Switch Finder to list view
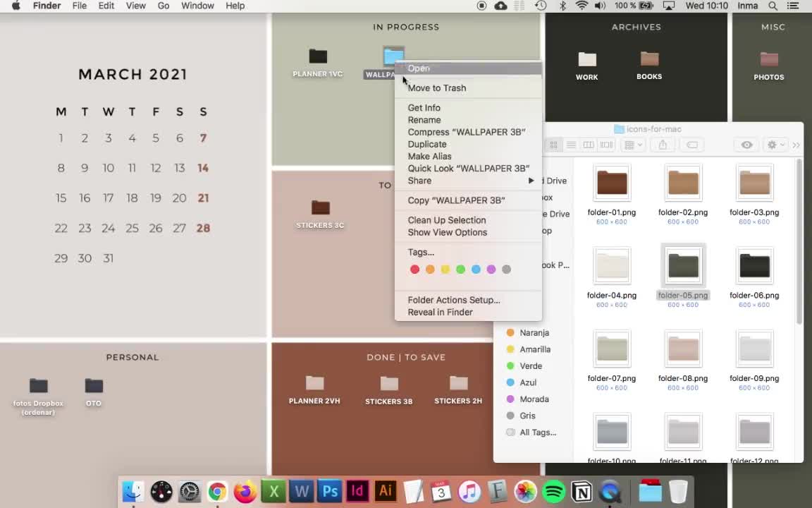 [571, 145]
